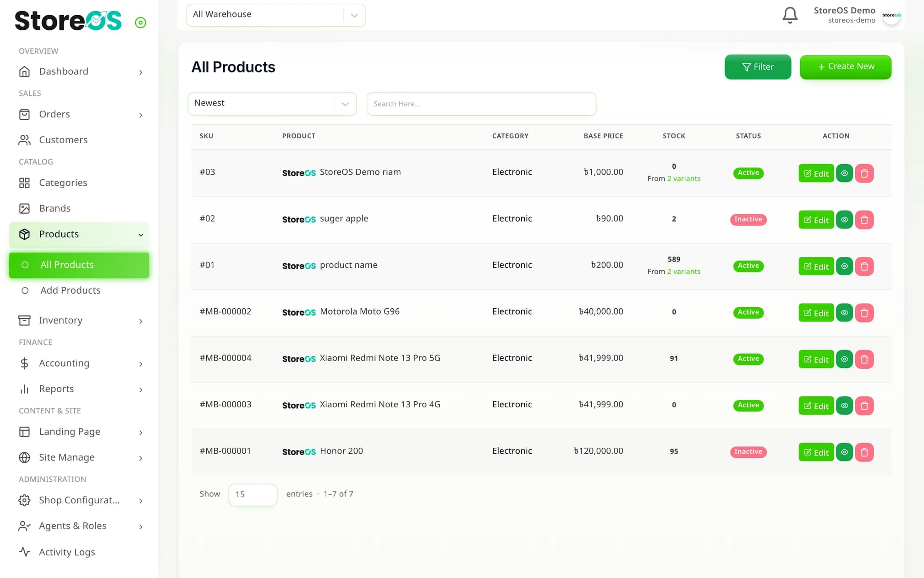Delete the Honor 200 product via trash icon
924x578 pixels.
tap(864, 452)
